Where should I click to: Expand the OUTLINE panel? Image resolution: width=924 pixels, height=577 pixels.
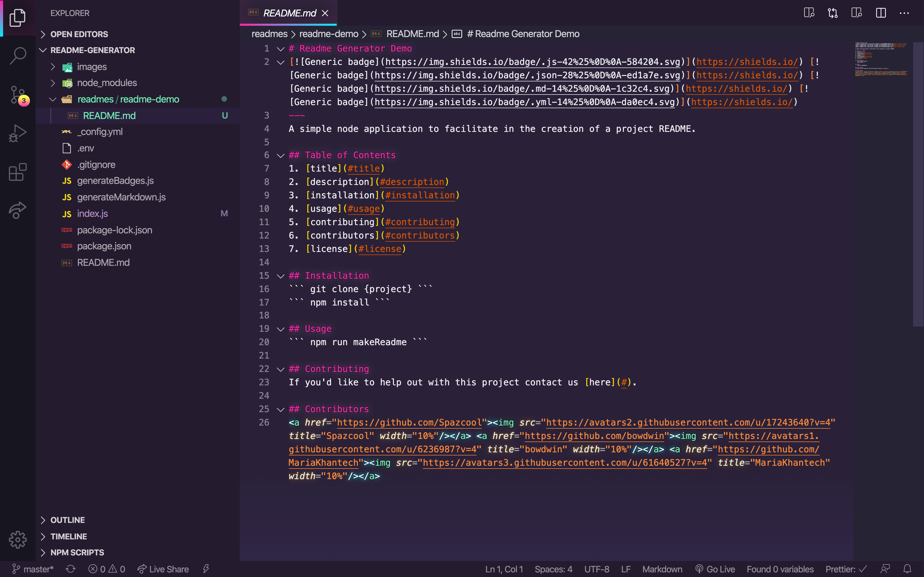[x=67, y=520]
